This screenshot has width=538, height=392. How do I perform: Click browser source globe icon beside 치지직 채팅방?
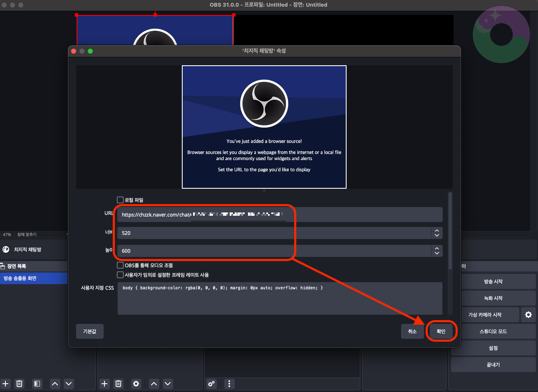[6, 249]
